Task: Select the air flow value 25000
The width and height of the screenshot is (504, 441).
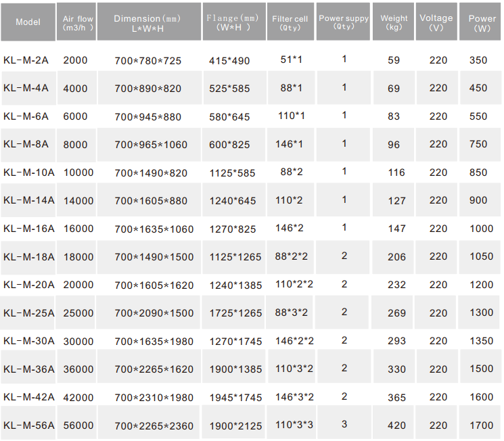Action: 78,313
